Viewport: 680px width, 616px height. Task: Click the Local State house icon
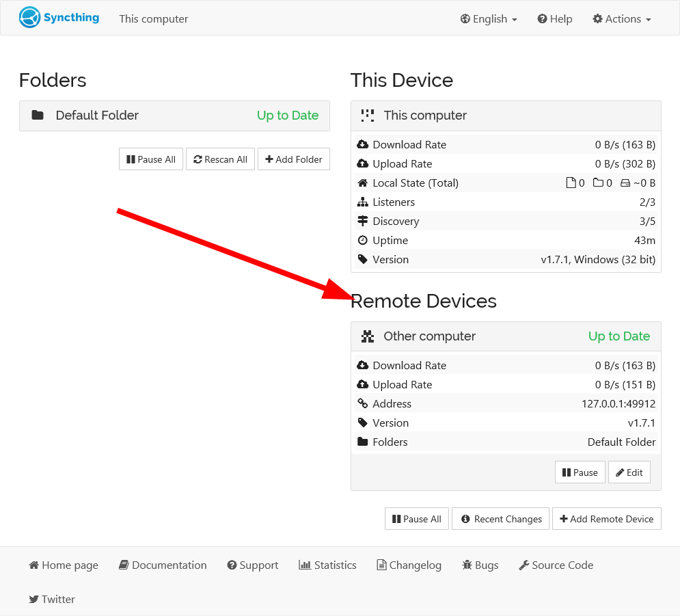[x=362, y=183]
